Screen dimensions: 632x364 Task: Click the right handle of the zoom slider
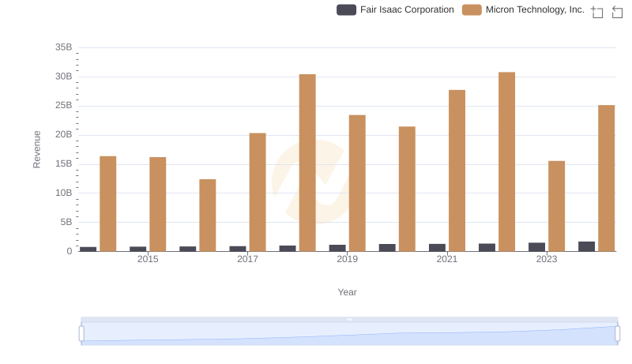pyautogui.click(x=617, y=334)
